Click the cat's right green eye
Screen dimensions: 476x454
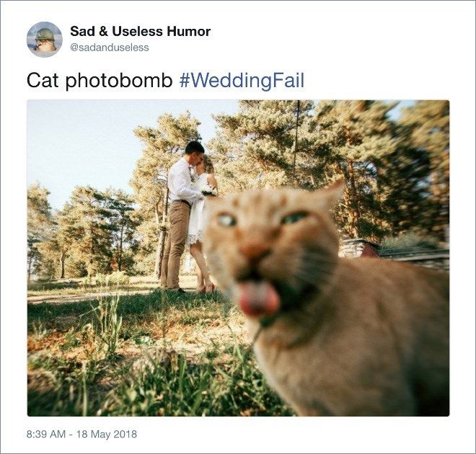tap(294, 218)
